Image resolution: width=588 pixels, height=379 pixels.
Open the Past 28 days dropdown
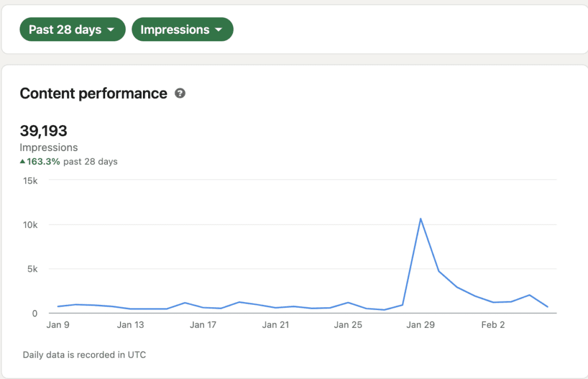tap(72, 29)
